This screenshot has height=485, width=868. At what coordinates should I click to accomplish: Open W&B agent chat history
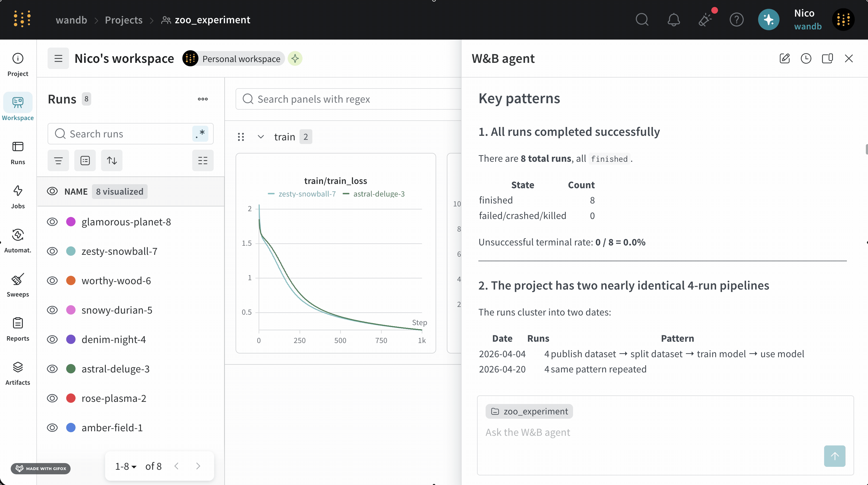click(x=806, y=58)
